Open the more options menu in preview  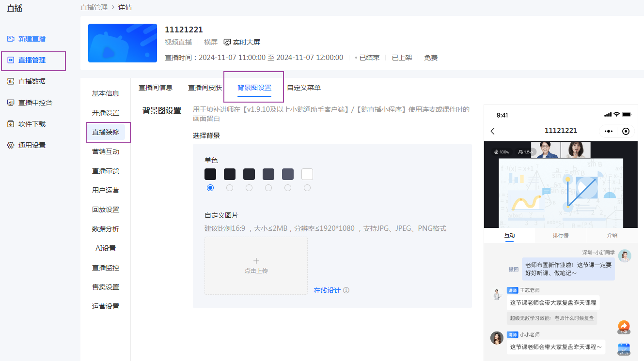tap(608, 131)
